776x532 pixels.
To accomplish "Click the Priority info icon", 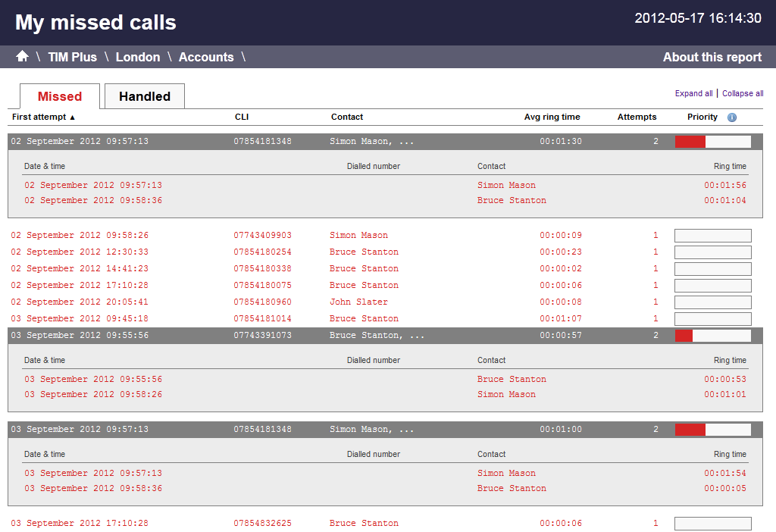I will coord(731,117).
